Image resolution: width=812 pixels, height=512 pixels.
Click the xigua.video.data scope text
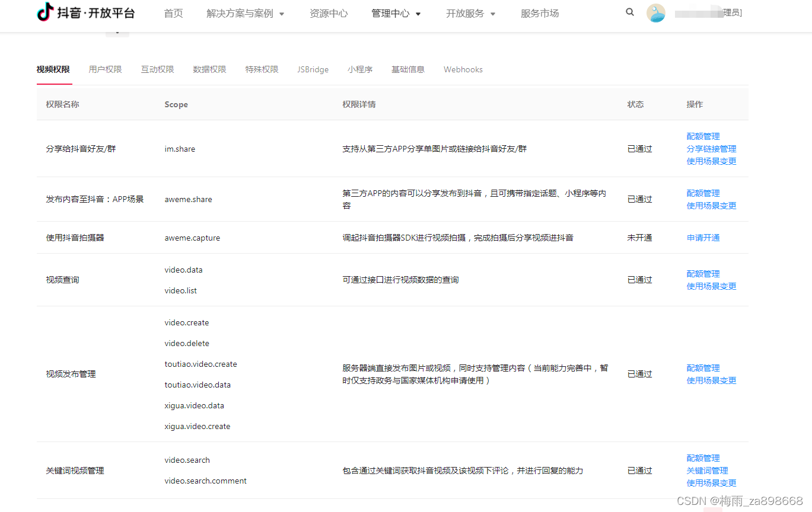coord(194,405)
